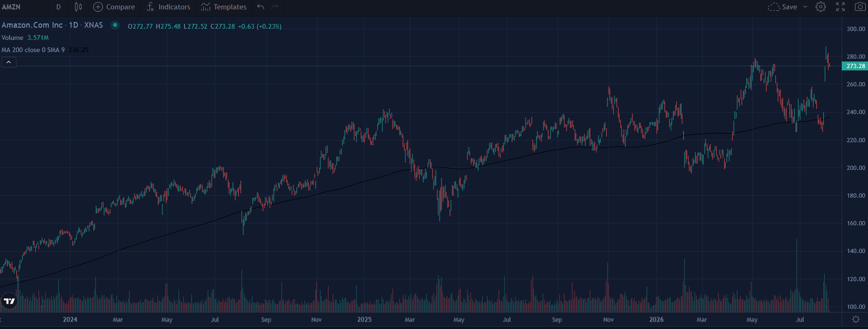Select the MA 200 close indicator legend
This screenshot has width=868, height=329.
pos(33,50)
